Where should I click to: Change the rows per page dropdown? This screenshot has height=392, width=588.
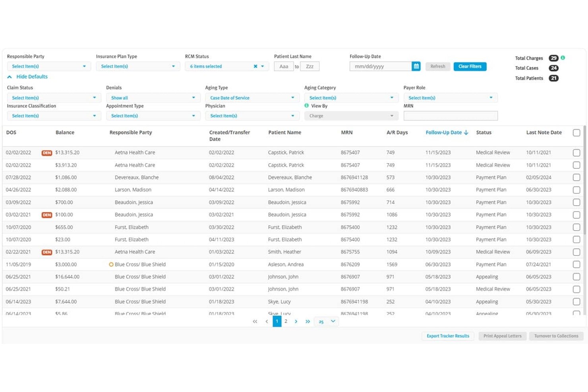click(327, 321)
